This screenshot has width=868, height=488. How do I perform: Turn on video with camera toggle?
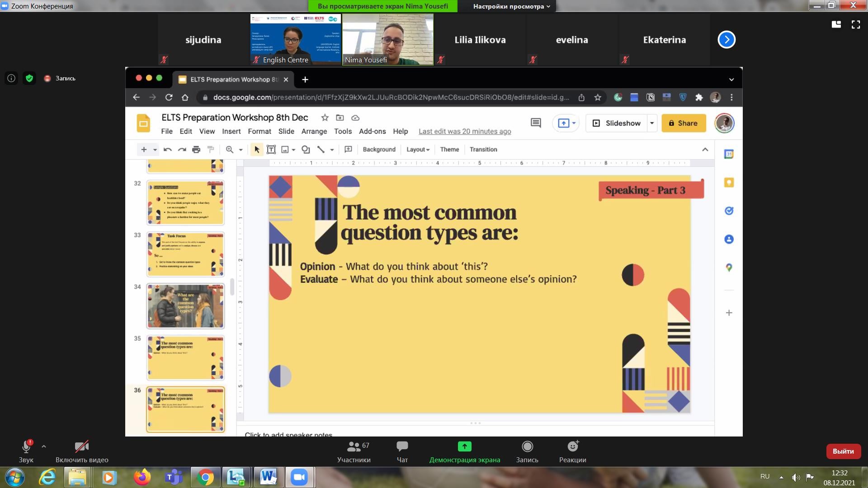pos(82,447)
